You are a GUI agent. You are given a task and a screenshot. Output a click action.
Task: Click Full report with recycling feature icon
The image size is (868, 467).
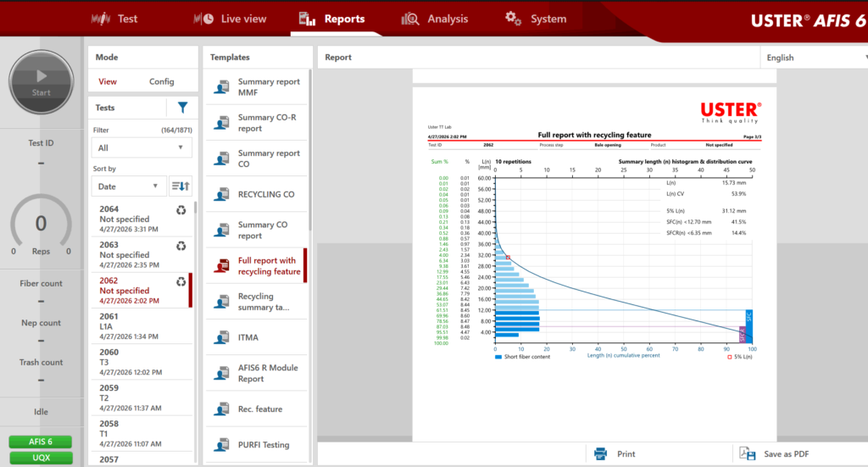coord(222,266)
